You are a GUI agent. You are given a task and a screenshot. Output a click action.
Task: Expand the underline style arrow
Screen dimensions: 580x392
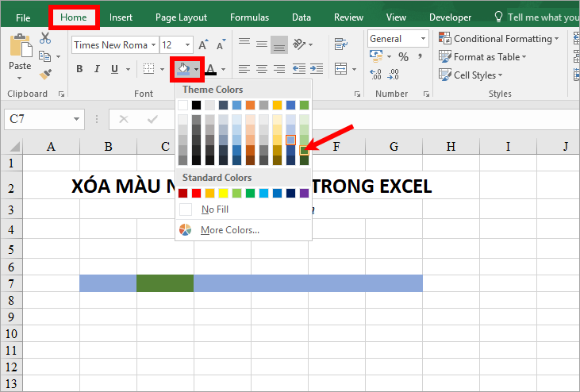[x=128, y=69]
